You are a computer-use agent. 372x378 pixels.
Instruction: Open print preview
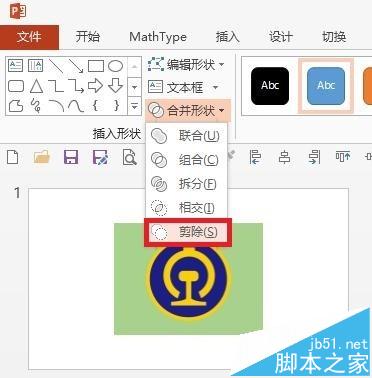point(130,157)
